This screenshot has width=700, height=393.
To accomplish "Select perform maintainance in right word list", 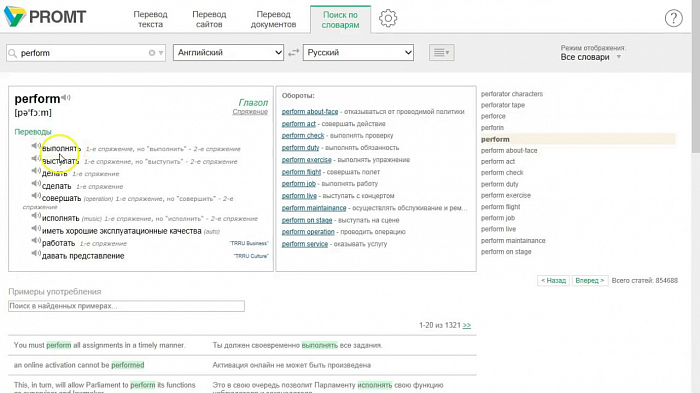I will (x=513, y=240).
